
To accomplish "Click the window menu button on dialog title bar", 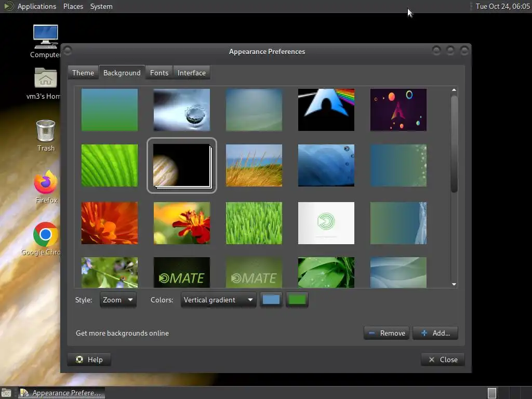I will click(68, 50).
